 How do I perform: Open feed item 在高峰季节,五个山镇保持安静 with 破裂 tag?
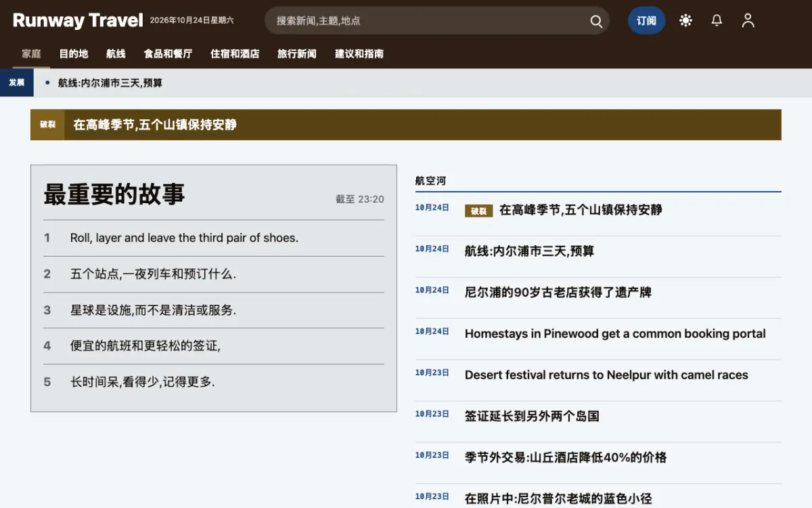[581, 210]
